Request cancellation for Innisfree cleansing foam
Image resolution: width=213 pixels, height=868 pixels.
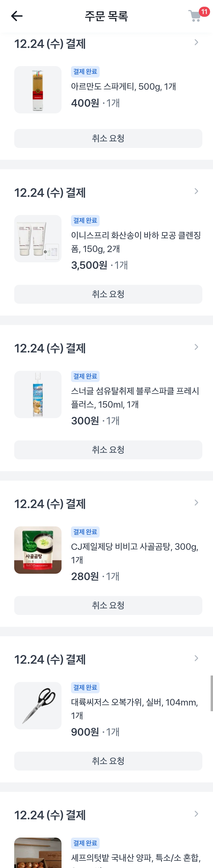[108, 294]
